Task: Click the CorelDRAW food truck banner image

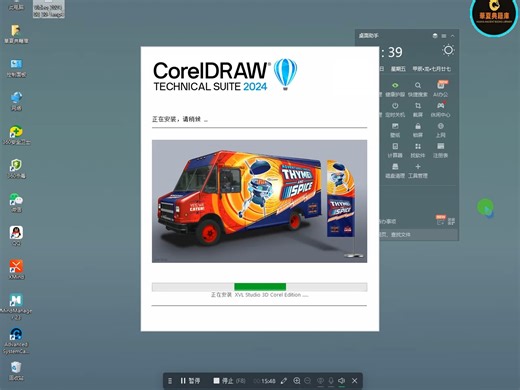Action: click(x=259, y=201)
